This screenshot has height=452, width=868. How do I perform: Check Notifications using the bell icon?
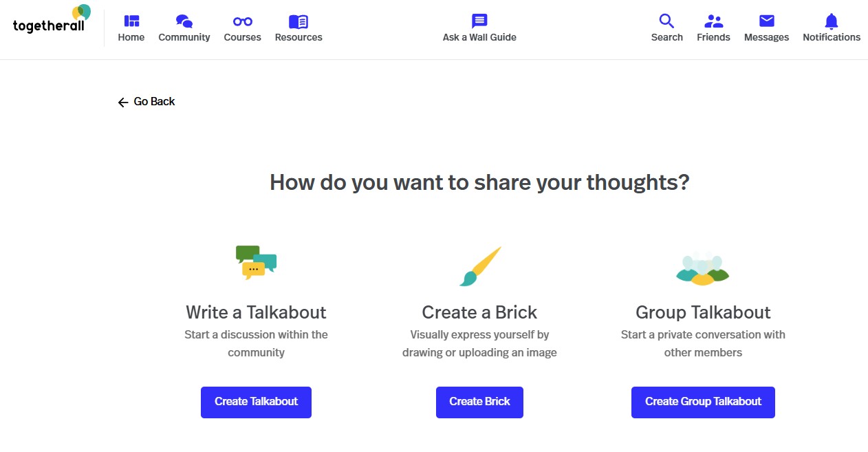[831, 21]
